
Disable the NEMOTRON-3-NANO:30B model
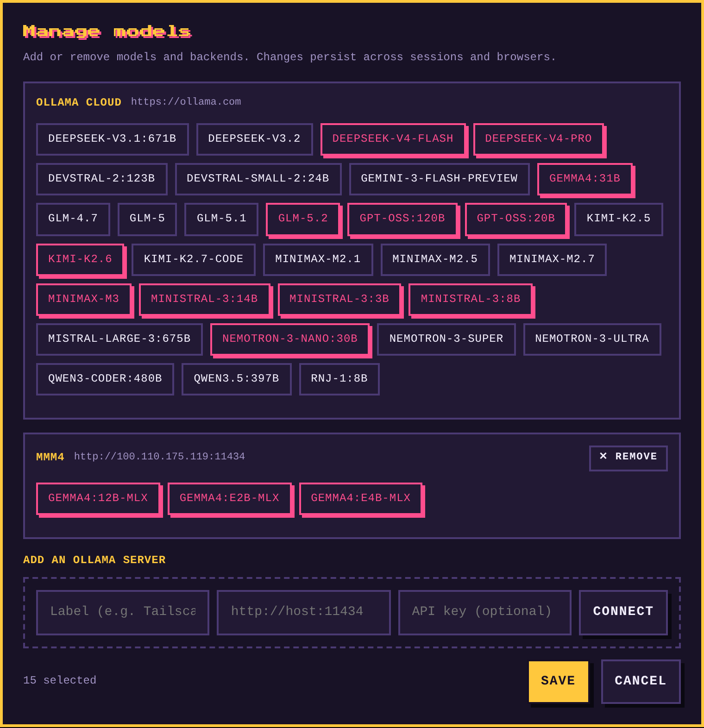tap(290, 339)
